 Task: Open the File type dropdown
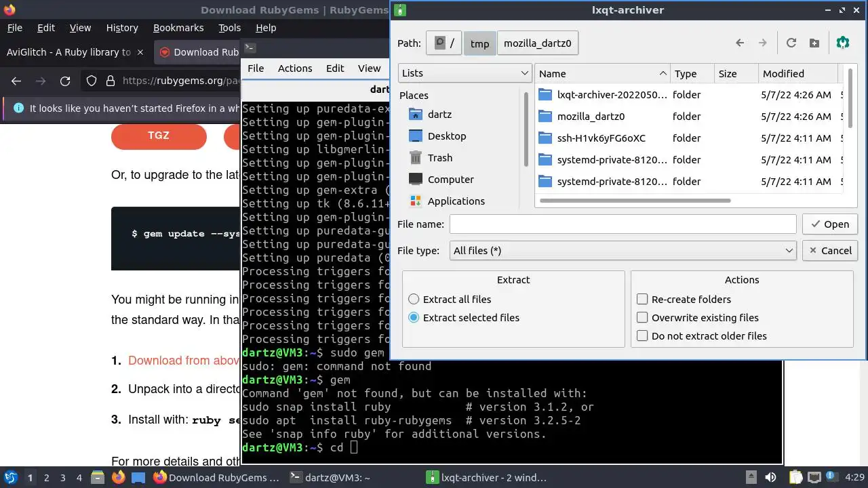pyautogui.click(x=623, y=251)
